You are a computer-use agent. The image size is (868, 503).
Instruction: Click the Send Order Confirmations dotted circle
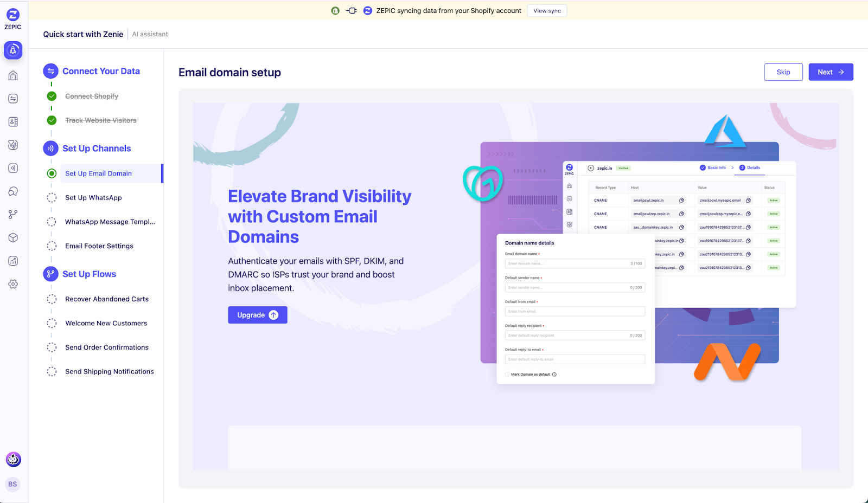click(52, 347)
